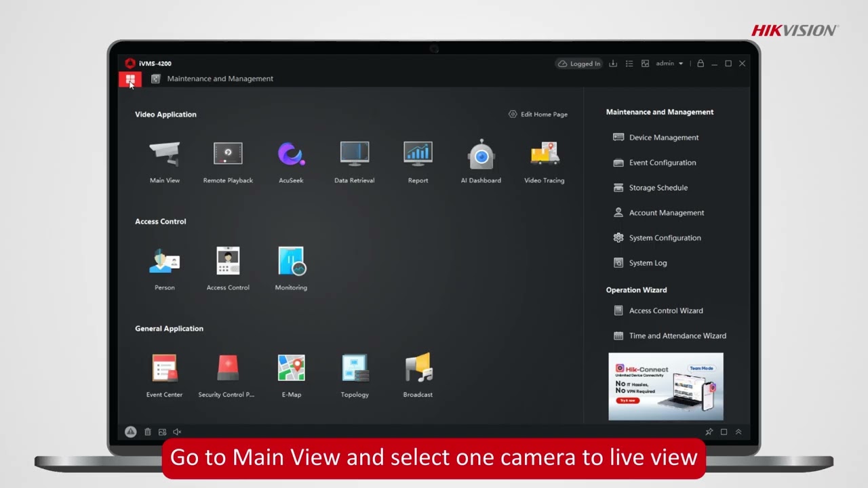Maximize the alarm panel square icon

[724, 432]
